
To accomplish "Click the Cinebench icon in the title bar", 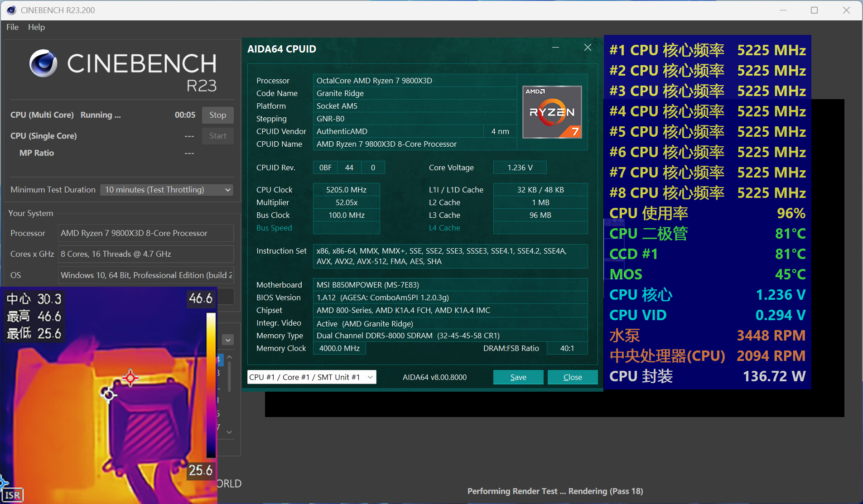I will point(11,10).
